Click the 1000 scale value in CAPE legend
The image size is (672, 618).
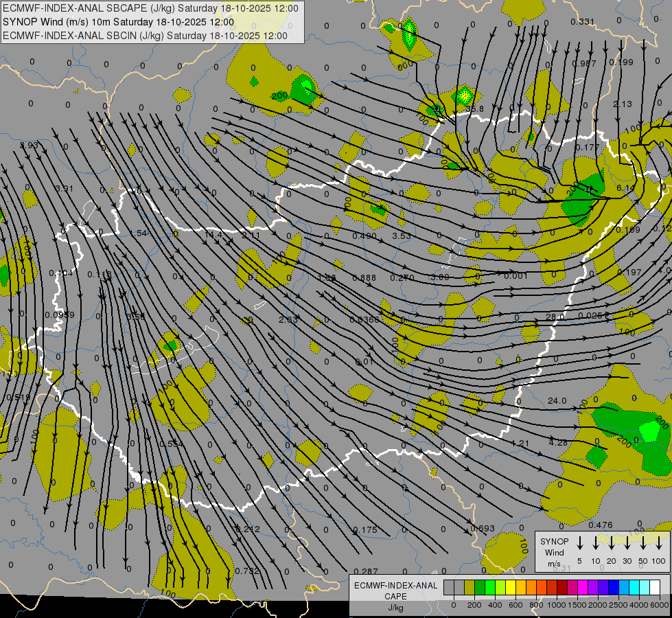pos(556,605)
